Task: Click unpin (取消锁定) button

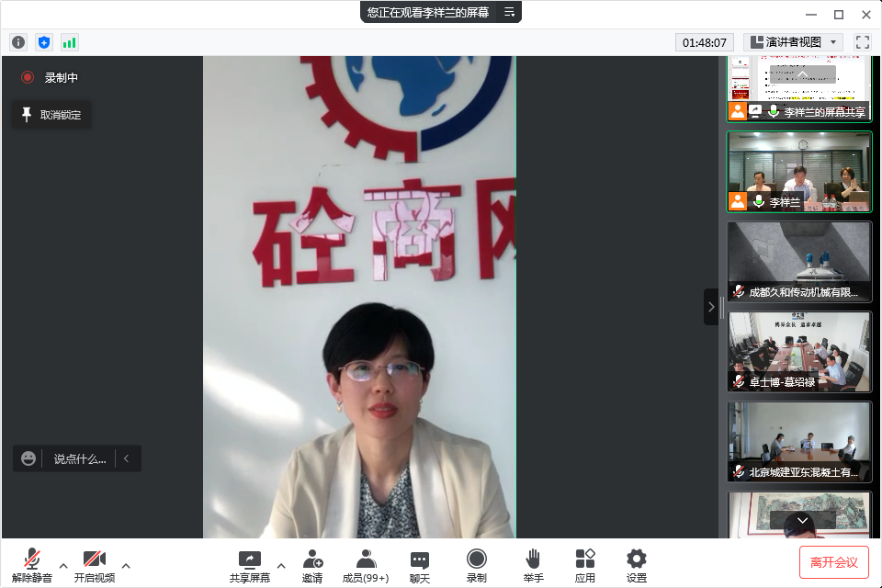Action: pos(51,115)
